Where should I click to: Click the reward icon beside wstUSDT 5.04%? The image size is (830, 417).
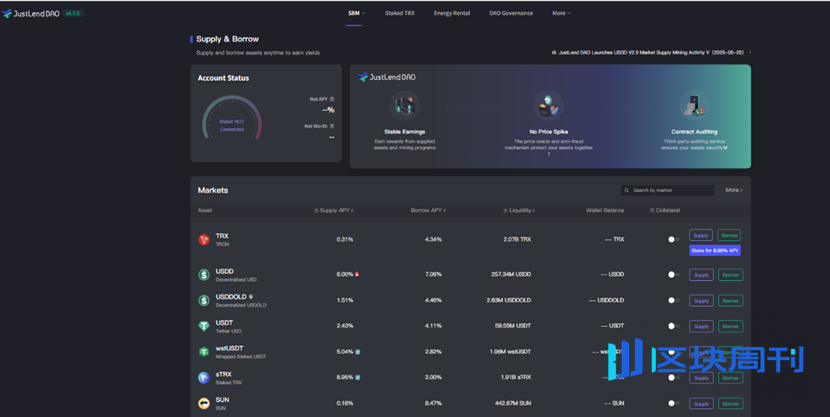[x=358, y=351]
